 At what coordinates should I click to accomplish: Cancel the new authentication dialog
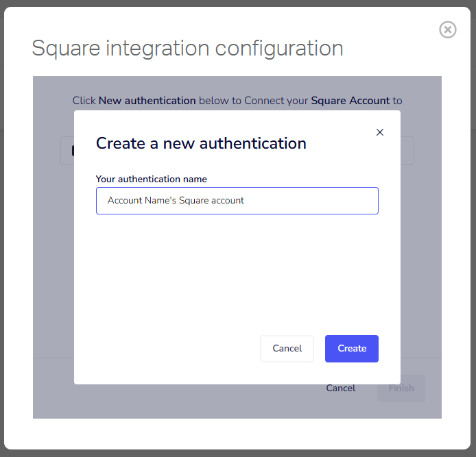coord(287,349)
